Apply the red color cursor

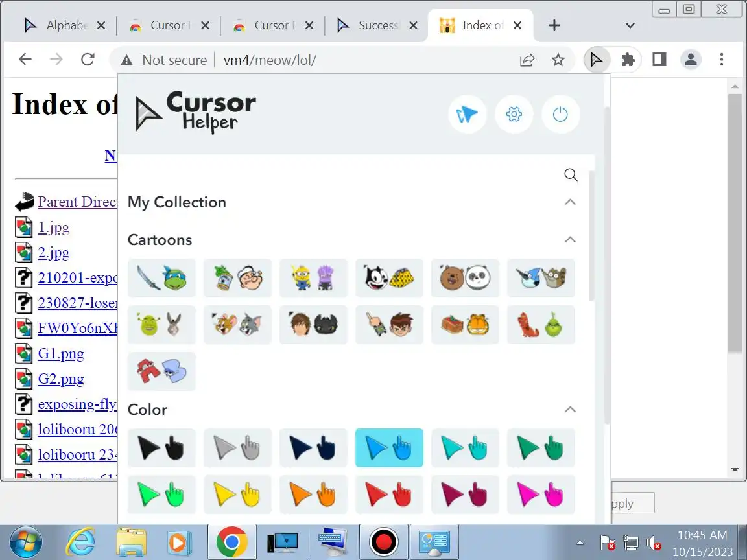[389, 495]
